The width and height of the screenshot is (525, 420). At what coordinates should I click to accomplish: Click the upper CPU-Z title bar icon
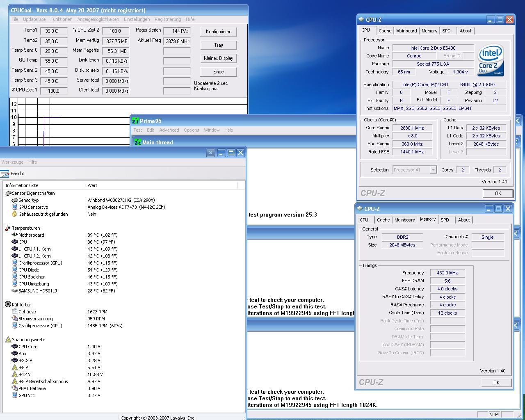point(361,20)
